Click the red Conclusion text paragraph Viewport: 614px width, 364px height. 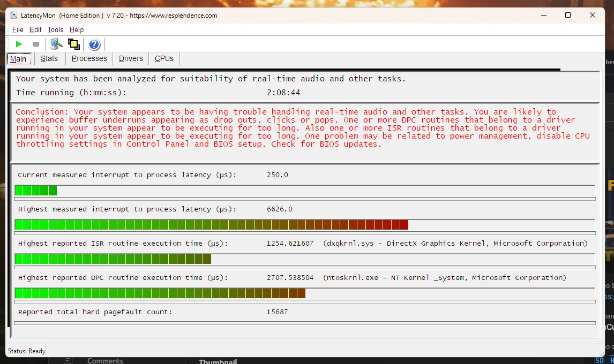pyautogui.click(x=302, y=128)
